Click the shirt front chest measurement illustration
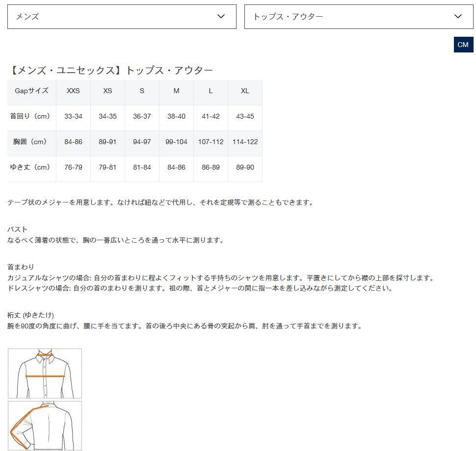The height and width of the screenshot is (451, 476). pyautogui.click(x=45, y=374)
